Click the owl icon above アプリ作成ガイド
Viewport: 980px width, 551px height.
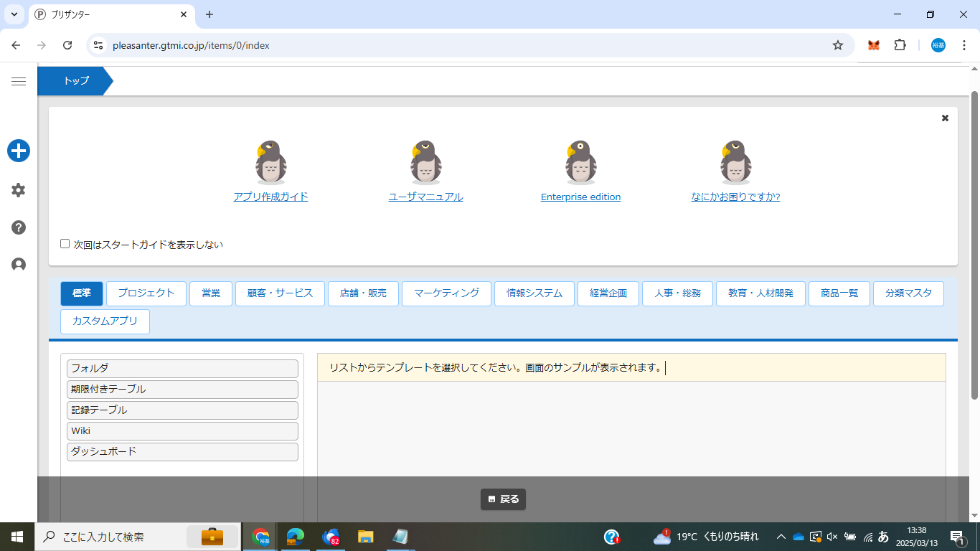click(x=270, y=162)
